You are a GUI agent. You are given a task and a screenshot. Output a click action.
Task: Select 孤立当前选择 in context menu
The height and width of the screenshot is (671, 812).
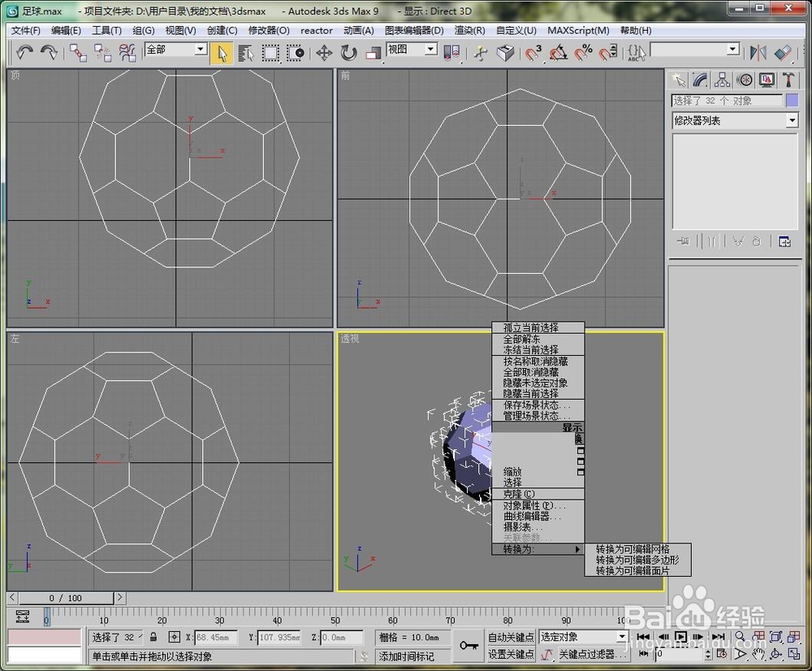pos(538,327)
